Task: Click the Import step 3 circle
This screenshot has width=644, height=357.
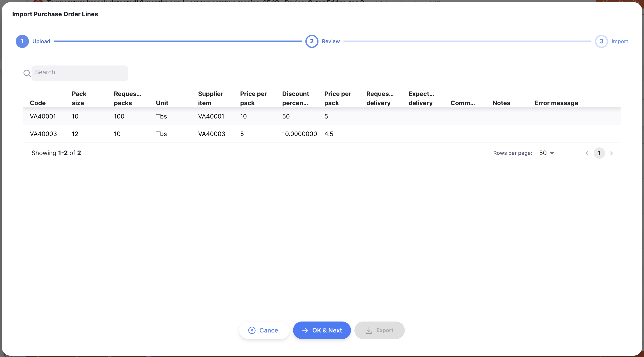Action: [601, 41]
